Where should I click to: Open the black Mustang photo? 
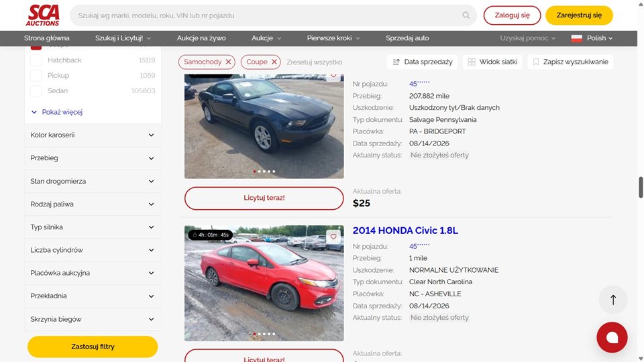tap(264, 127)
